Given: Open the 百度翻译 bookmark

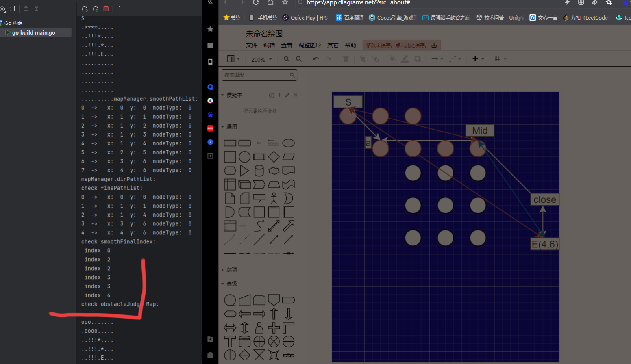Looking at the screenshot, I should (x=350, y=17).
